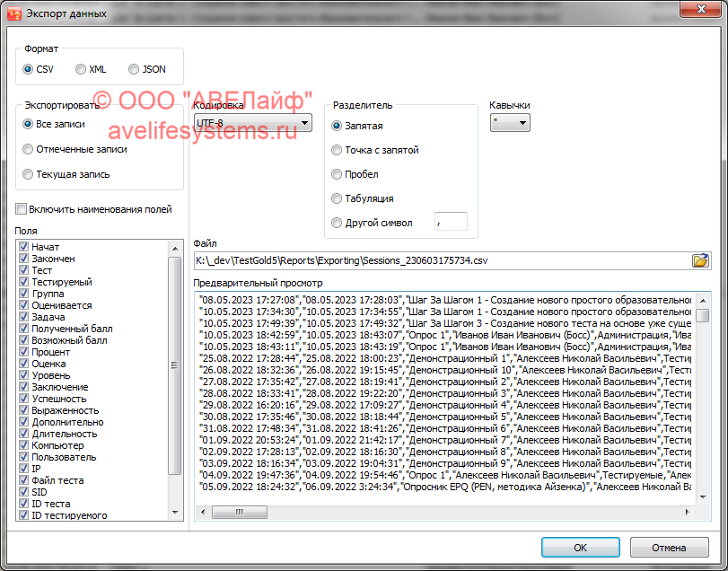Click the folder browse icon next to file path

(x=700, y=260)
